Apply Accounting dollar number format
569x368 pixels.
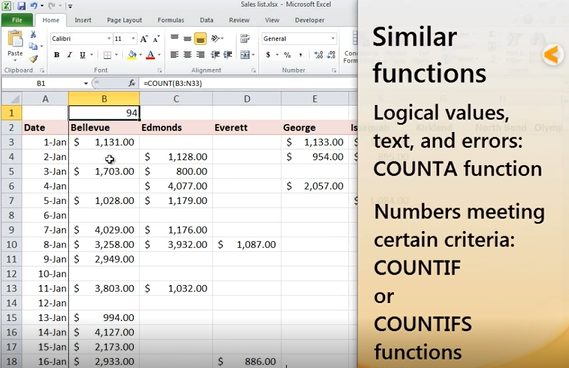pyautogui.click(x=268, y=55)
